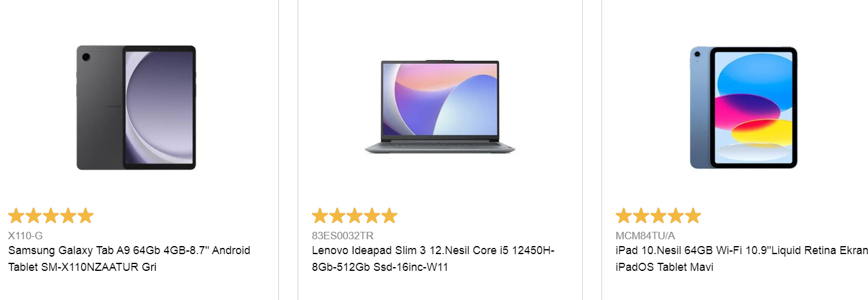Open the Samsung Galaxy Tab A9 64Gb title link
The height and width of the screenshot is (300, 868).
[x=129, y=259]
